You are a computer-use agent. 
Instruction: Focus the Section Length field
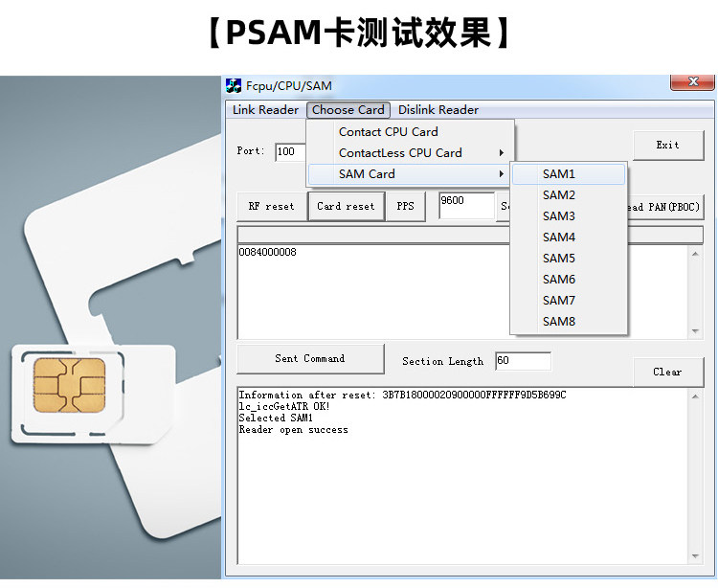(x=523, y=361)
